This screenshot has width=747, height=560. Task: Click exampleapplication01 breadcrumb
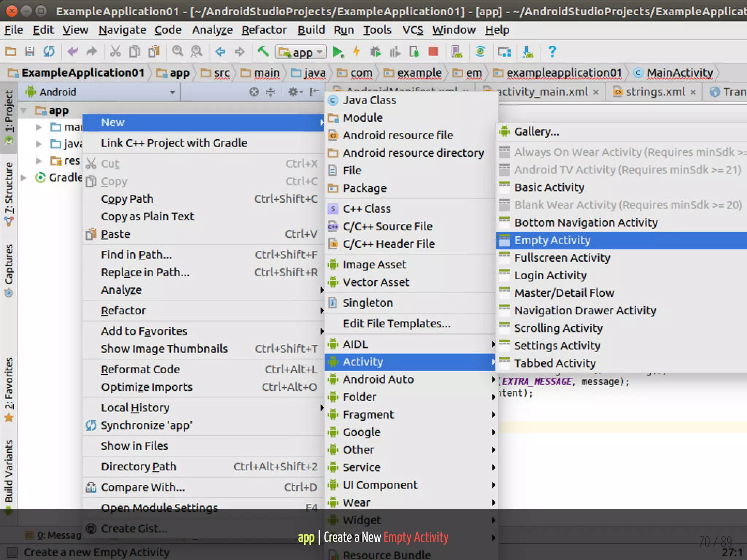564,73
